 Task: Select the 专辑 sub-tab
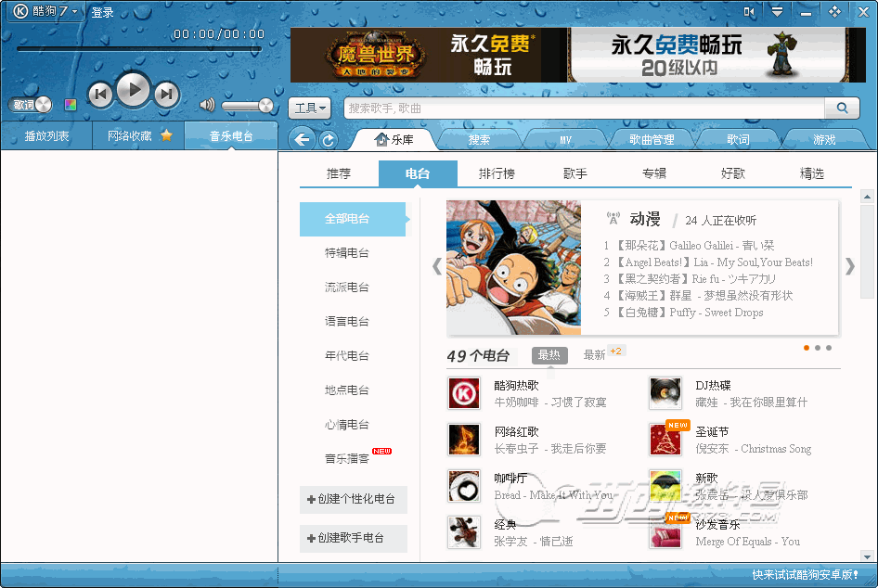tap(654, 173)
